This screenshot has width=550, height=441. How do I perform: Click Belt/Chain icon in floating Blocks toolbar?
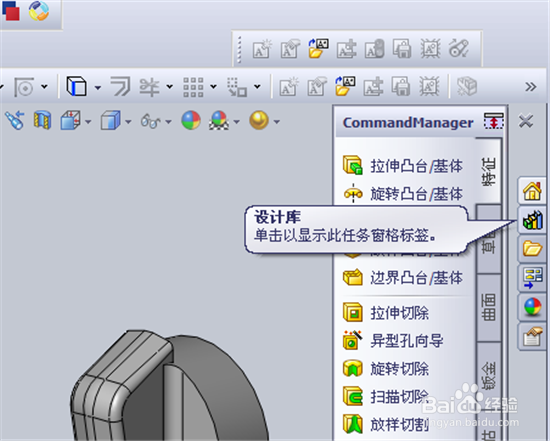458,48
